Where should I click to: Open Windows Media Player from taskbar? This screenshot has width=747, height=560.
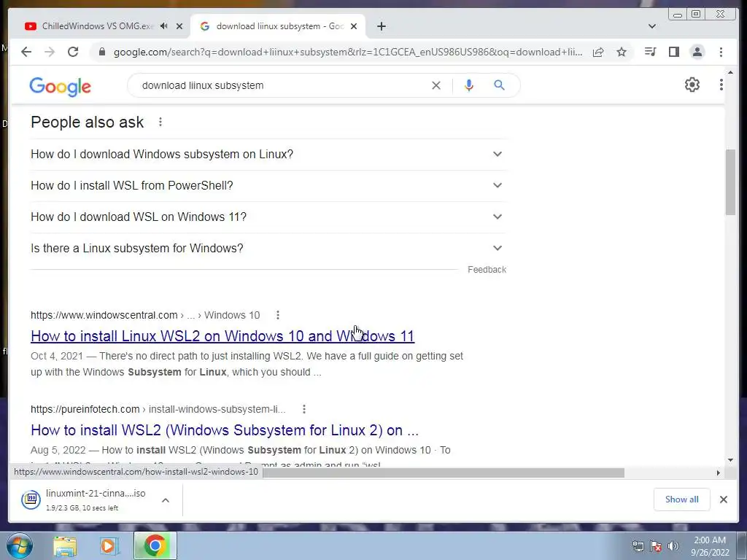(x=109, y=546)
